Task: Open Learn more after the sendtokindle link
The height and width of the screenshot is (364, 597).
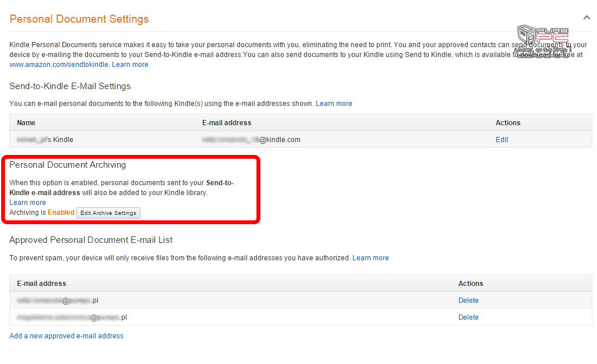Action: (130, 64)
